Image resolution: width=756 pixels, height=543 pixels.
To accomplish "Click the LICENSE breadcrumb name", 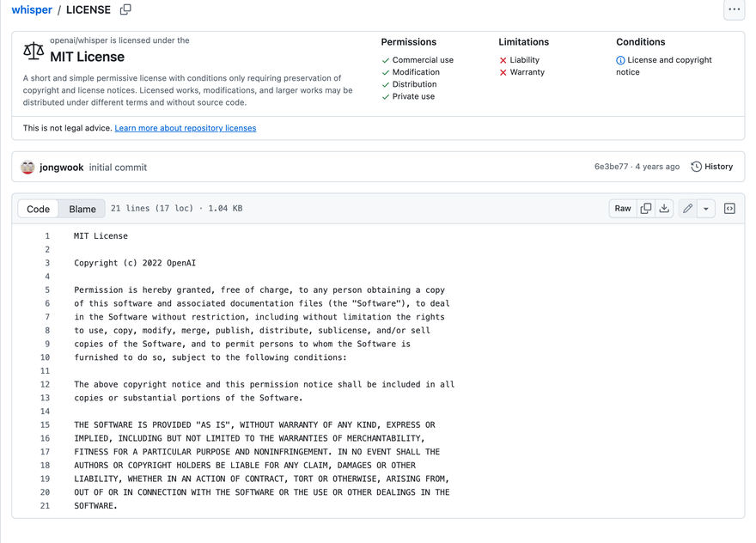I will [88, 9].
